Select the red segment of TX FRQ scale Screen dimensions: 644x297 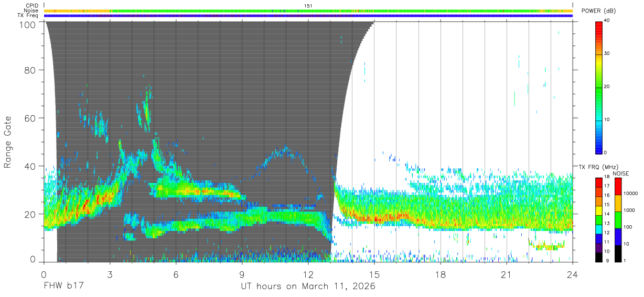[x=599, y=182]
